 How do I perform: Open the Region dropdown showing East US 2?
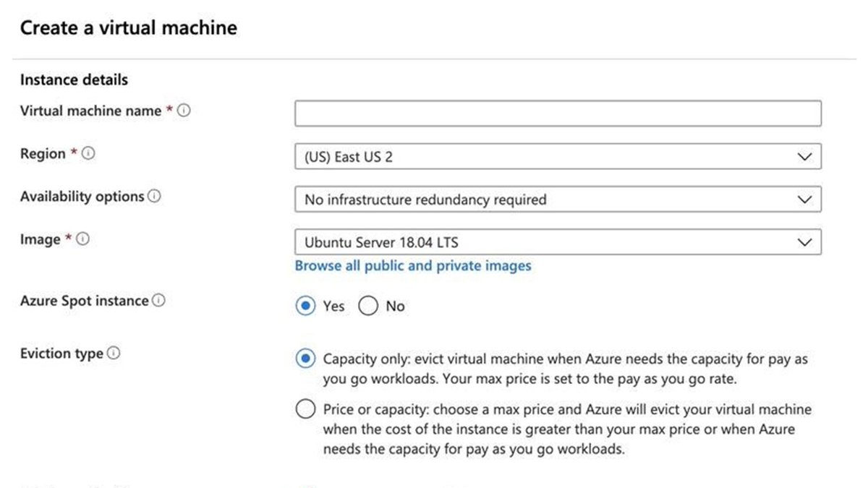(x=557, y=155)
